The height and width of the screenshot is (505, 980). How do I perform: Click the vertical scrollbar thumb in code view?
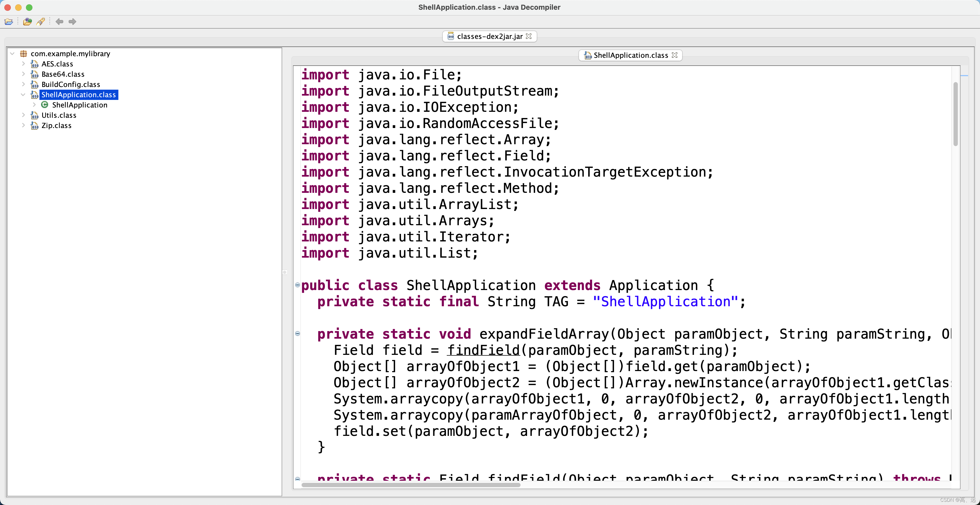[x=955, y=114]
